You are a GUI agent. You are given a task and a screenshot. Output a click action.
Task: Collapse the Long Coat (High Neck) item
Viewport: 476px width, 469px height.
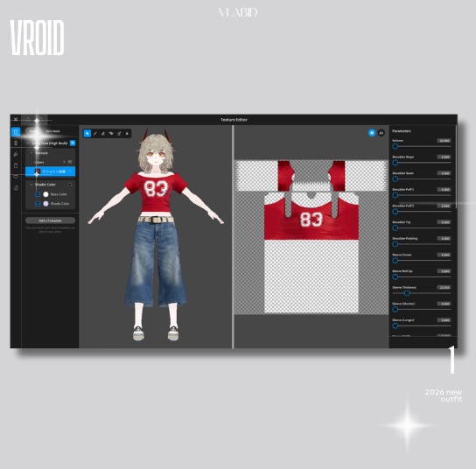click(28, 143)
